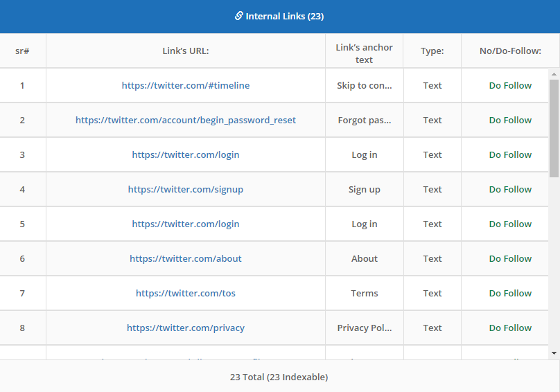Click the scrollbar up arrow
The height and width of the screenshot is (392, 560).
pyautogui.click(x=554, y=74)
